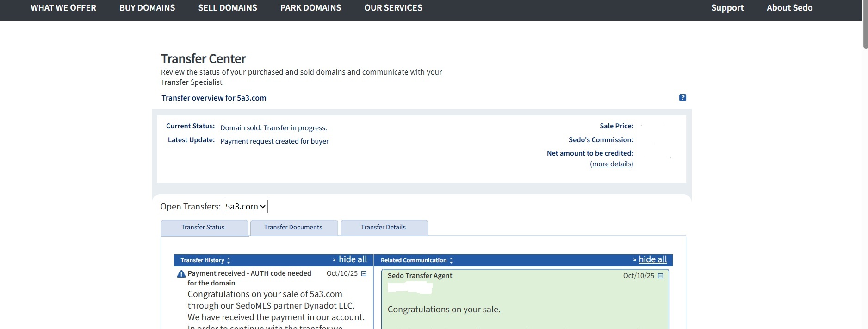The image size is (868, 329).
Task: Switch to the Transfer Documents tab
Action: click(293, 228)
